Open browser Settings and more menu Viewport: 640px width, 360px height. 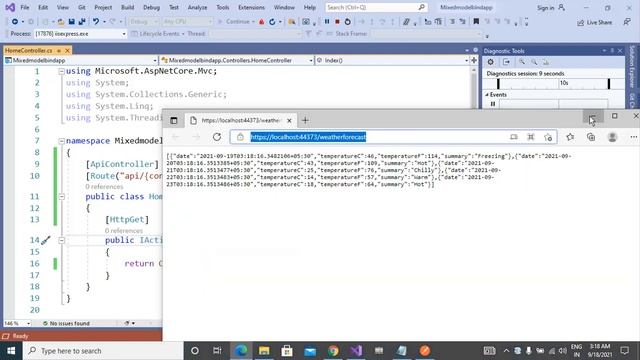point(633,137)
